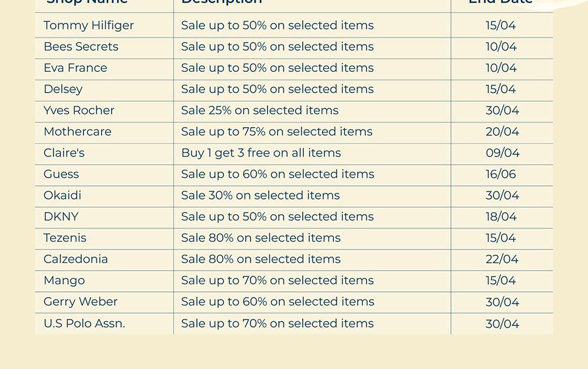The height and width of the screenshot is (369, 588).
Task: Click the "Buy 1 get 3 free" description
Action: pos(261,152)
